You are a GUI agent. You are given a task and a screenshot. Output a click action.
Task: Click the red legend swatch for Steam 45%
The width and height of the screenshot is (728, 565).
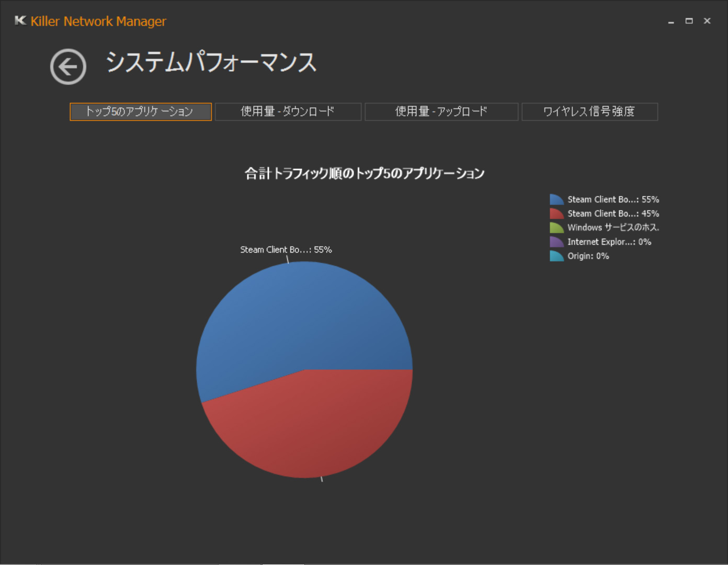[x=556, y=213]
